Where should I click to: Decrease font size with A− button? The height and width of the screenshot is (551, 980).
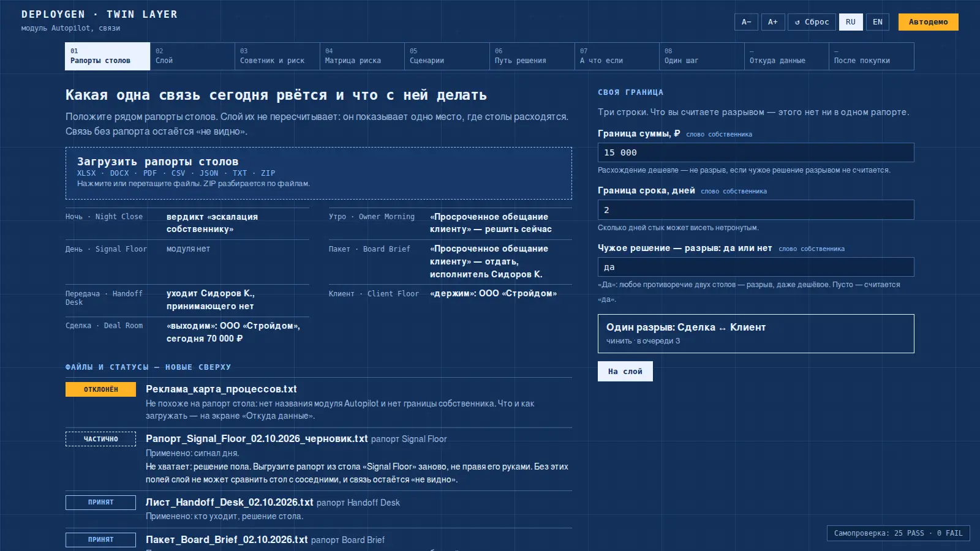(x=746, y=22)
